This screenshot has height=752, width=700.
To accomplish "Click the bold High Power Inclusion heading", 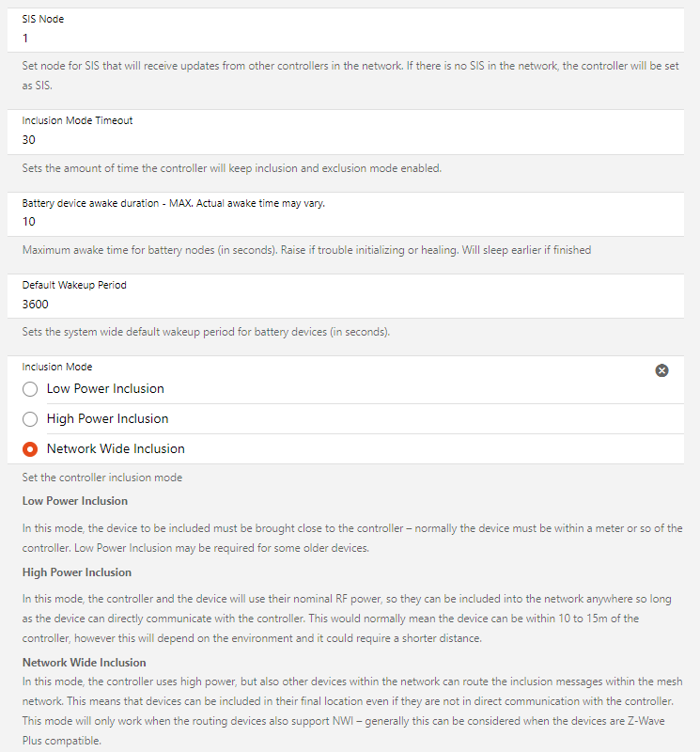I will point(77,572).
